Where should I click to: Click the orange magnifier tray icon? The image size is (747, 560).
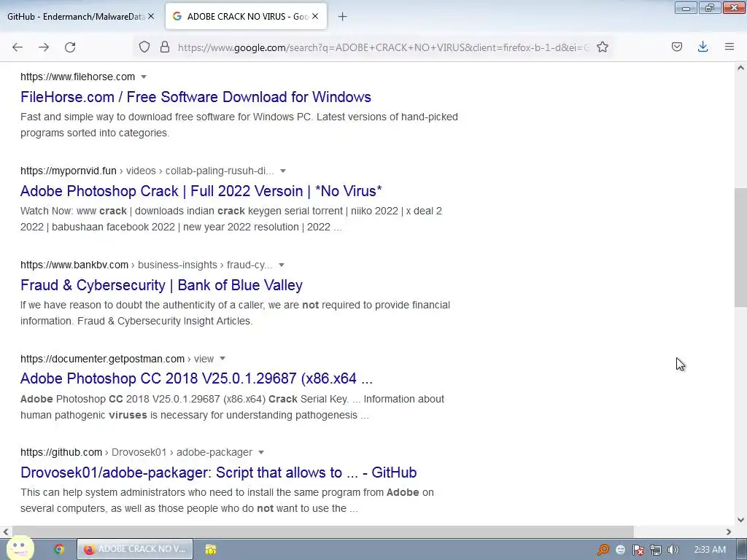[603, 550]
